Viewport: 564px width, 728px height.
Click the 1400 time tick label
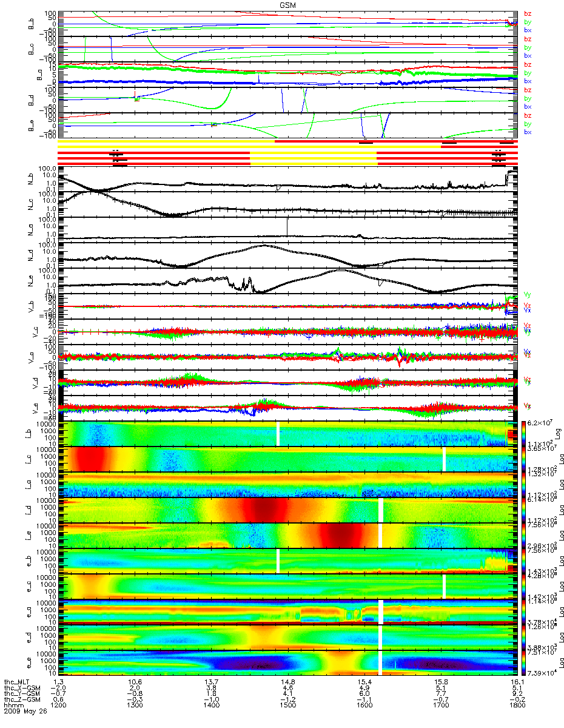pyautogui.click(x=211, y=705)
